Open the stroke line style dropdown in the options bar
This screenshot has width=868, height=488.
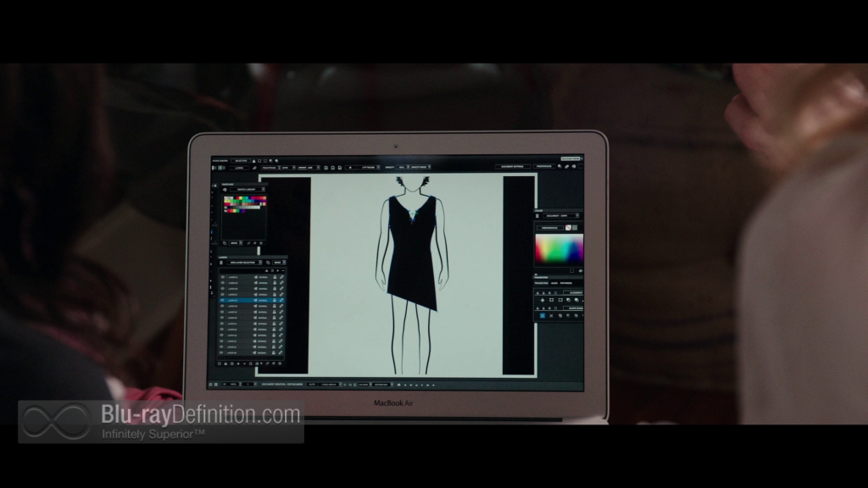pyautogui.click(x=309, y=168)
